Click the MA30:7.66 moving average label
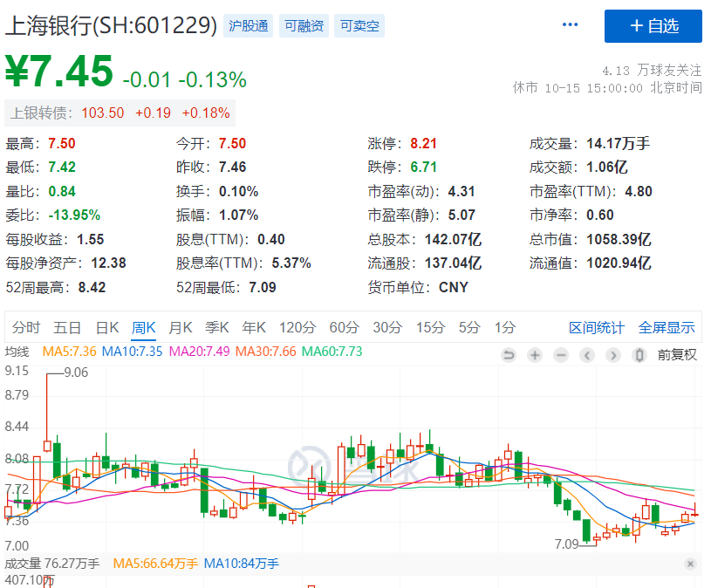Screen dimensions: 711x588 pyautogui.click(x=266, y=352)
